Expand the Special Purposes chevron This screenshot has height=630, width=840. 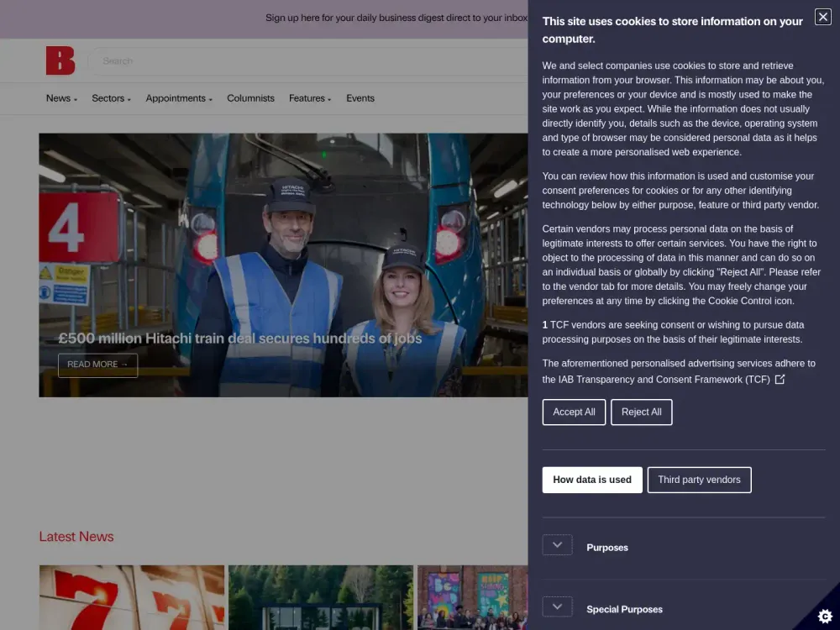(x=557, y=607)
